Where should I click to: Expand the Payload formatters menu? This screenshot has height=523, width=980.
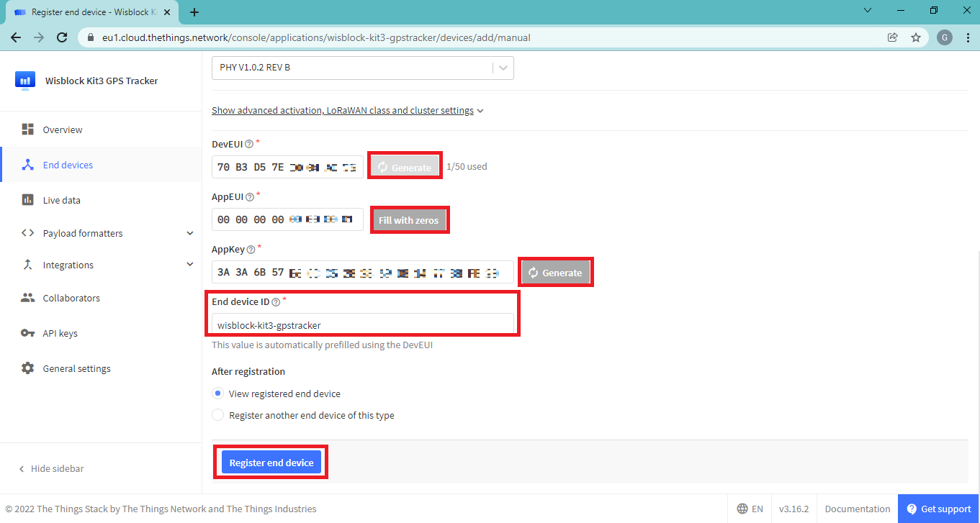click(190, 233)
